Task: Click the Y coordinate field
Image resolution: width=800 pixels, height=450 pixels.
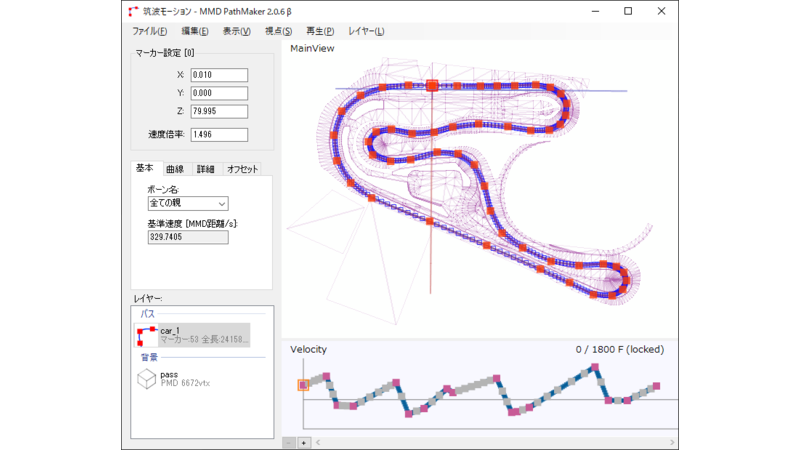Action: pos(219,93)
